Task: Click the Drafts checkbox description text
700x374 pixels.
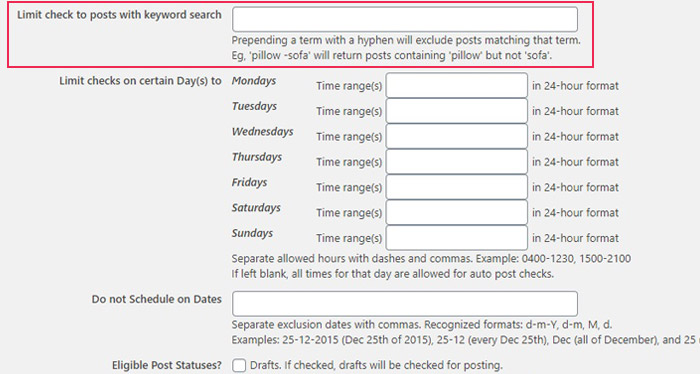Action: 376,365
